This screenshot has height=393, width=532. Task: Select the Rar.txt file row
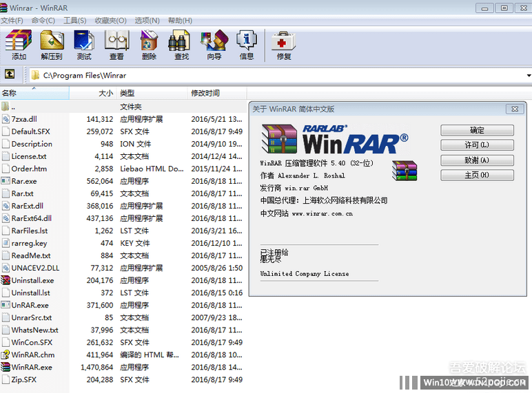pos(123,193)
